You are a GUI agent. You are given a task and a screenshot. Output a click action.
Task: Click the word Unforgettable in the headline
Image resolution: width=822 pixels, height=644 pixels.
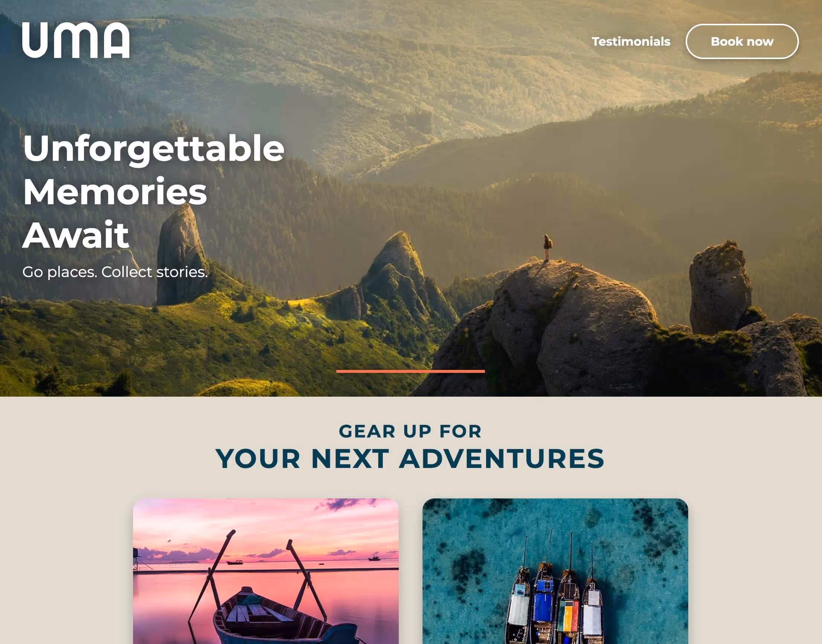(153, 149)
